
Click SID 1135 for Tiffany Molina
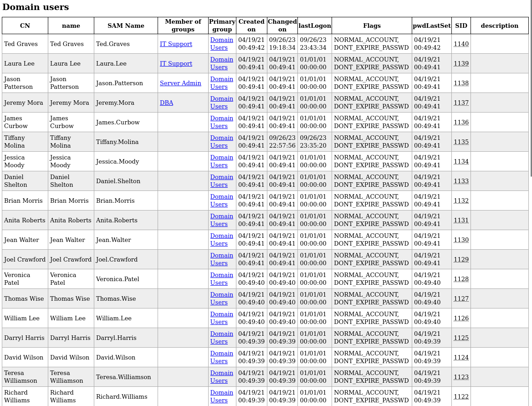pos(461,142)
